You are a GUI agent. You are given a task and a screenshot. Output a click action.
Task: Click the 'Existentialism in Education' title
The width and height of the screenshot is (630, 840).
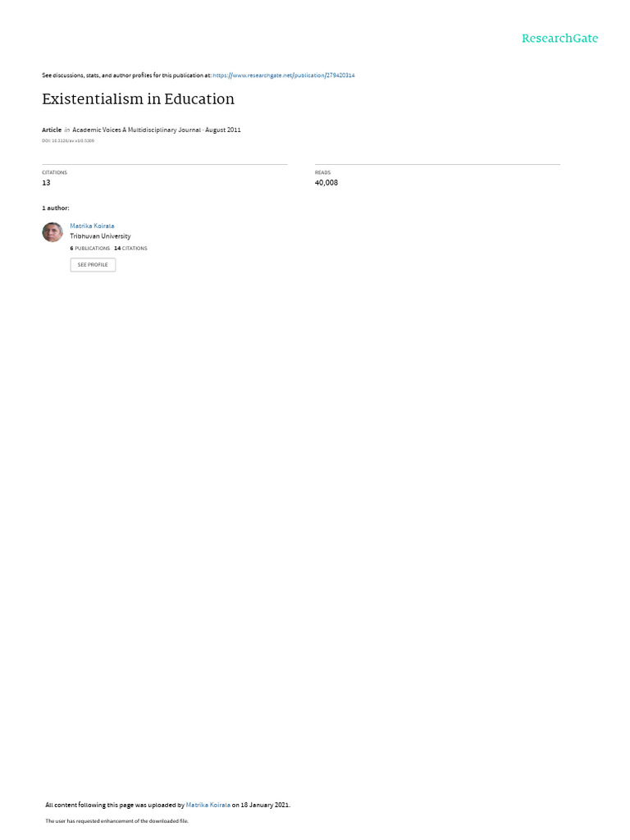[x=138, y=99]
